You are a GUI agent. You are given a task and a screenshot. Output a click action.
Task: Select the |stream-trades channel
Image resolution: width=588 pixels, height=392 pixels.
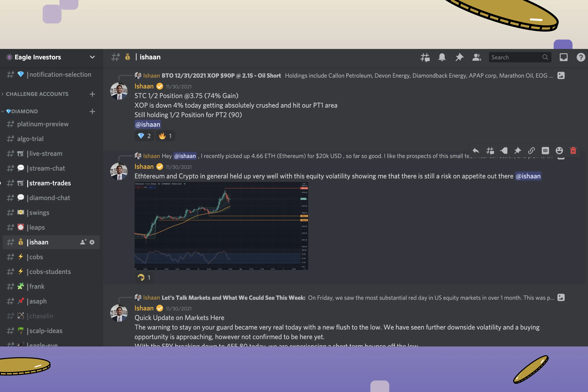click(49, 183)
